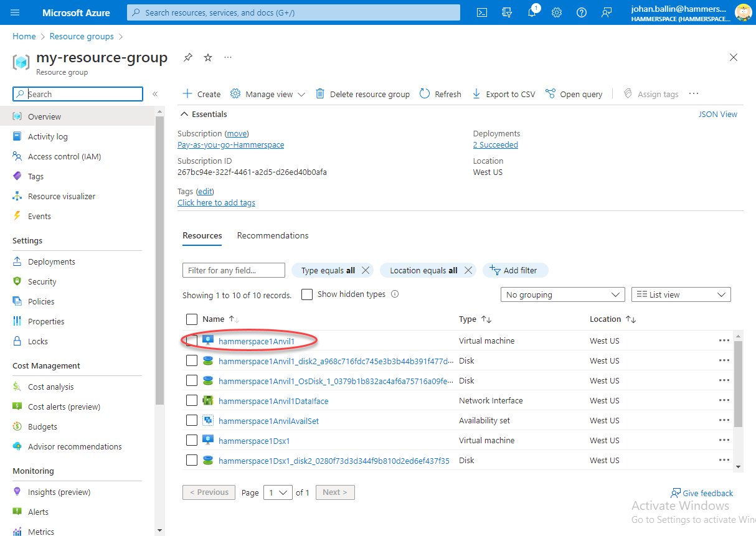Check the hammerspace1Anvil1DataIface row checkbox
756x536 pixels.
coord(192,400)
